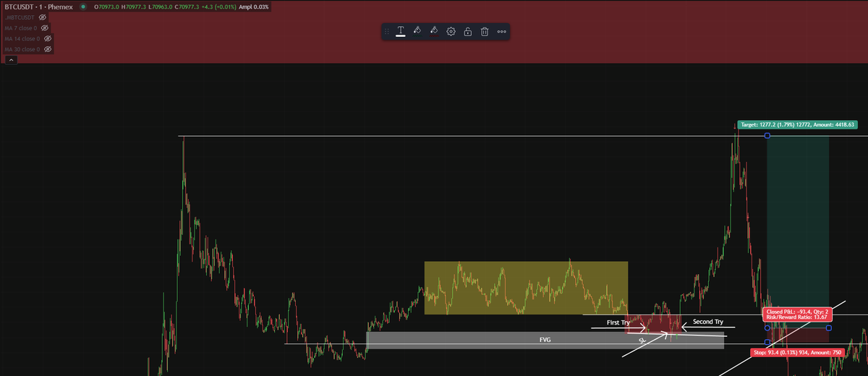
Task: Click the Target profit label
Action: click(x=797, y=124)
